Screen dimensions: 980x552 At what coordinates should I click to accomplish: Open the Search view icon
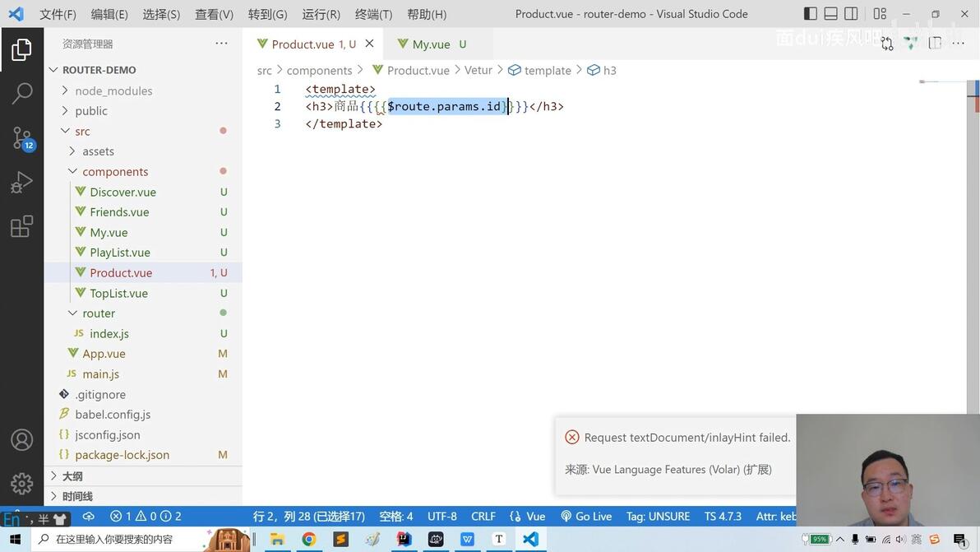[21, 93]
